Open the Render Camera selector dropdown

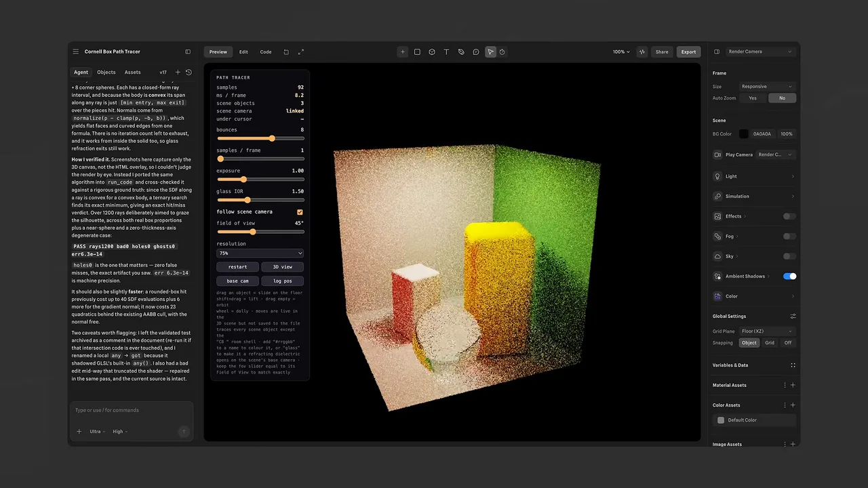(759, 52)
